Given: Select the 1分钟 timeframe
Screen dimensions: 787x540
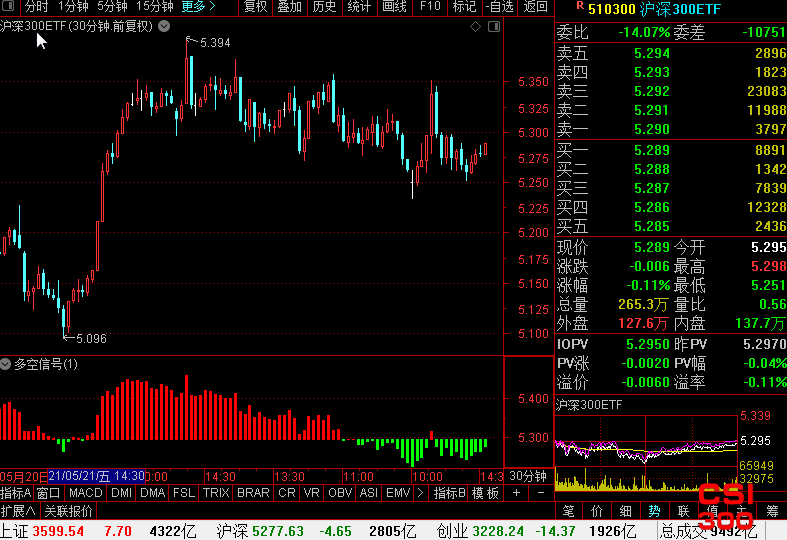Looking at the screenshot, I should [73, 7].
